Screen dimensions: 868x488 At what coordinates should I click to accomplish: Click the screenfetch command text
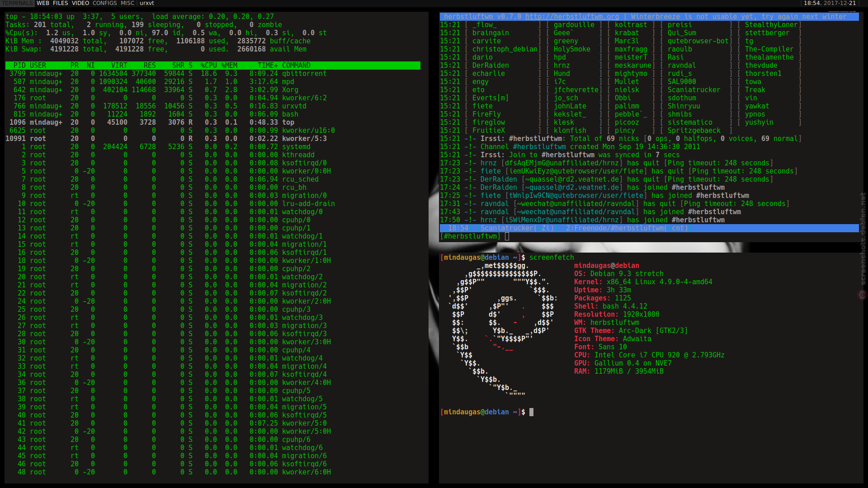pyautogui.click(x=552, y=258)
